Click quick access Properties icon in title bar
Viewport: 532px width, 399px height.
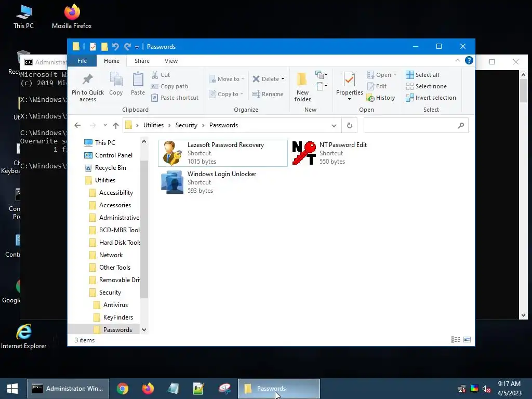tap(93, 46)
